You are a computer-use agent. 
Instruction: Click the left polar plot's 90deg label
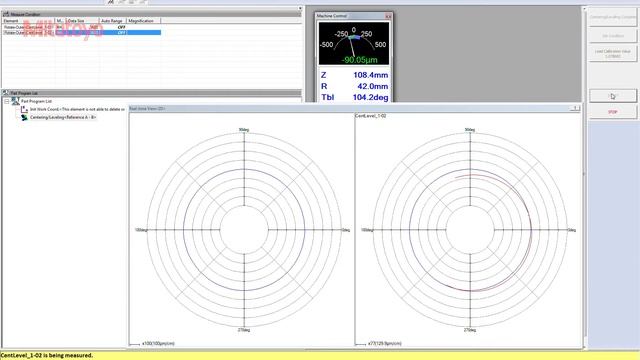244,130
